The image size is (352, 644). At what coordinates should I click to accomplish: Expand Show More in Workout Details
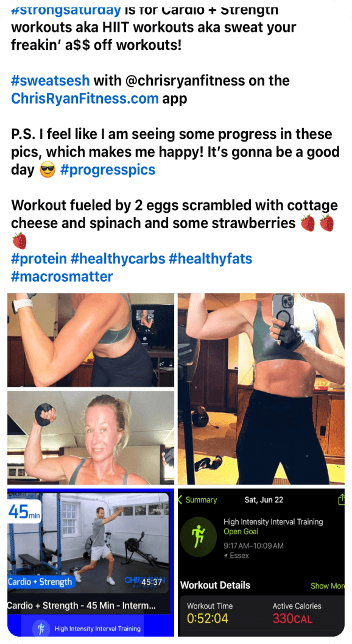(328, 586)
